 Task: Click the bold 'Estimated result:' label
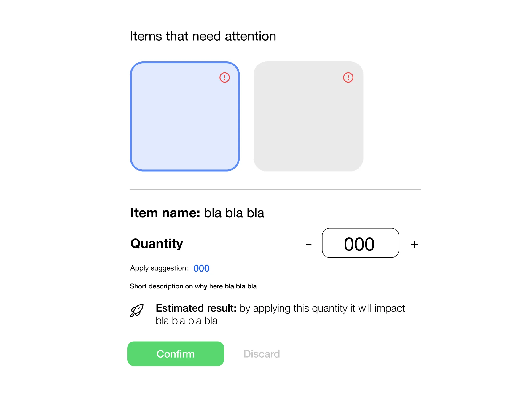click(x=196, y=308)
